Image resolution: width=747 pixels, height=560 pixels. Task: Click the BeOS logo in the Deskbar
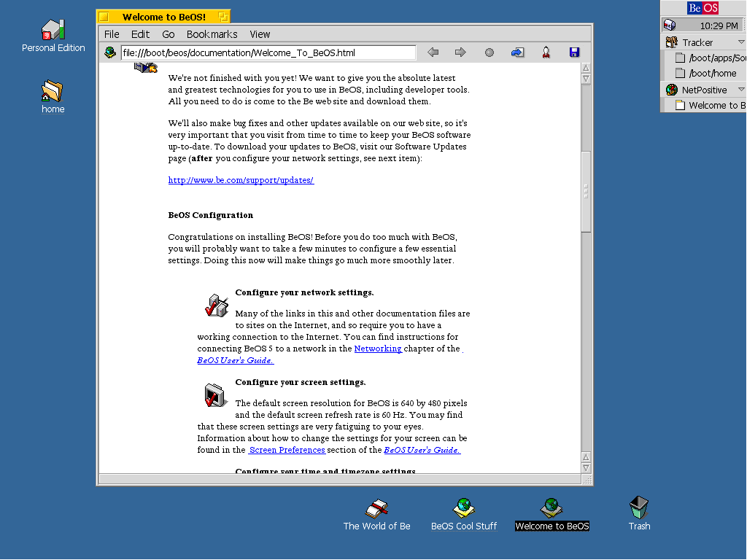[x=703, y=8]
